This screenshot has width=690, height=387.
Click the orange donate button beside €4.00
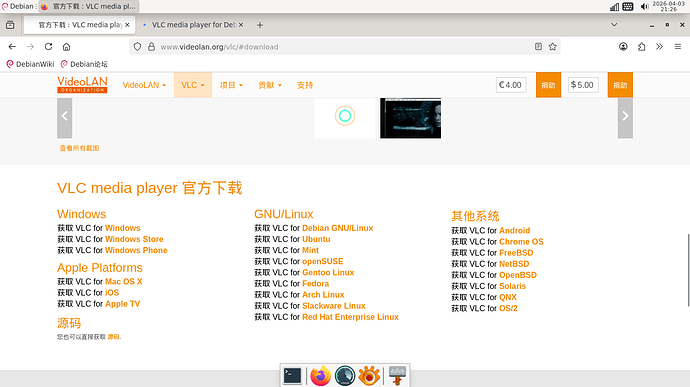click(548, 85)
